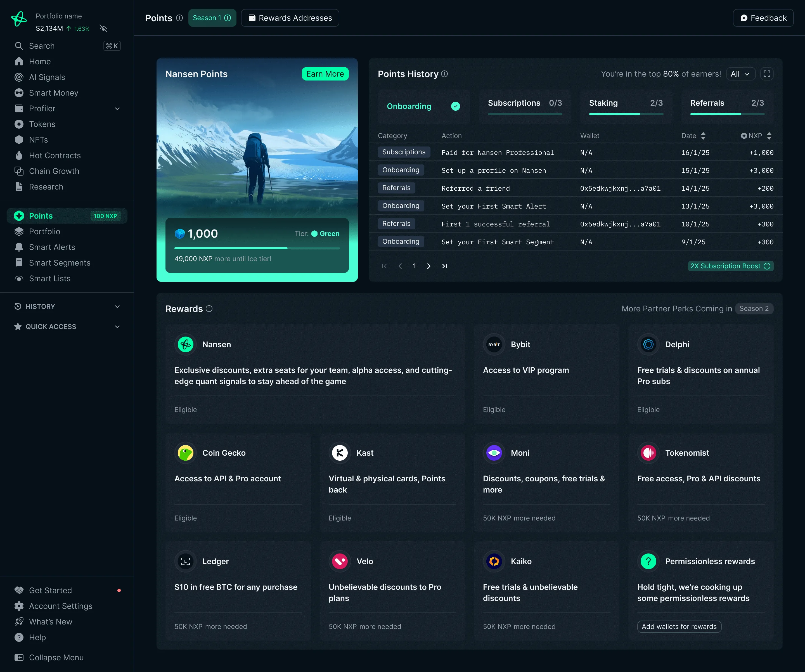The height and width of the screenshot is (672, 805).
Task: Click Points History info icon
Action: (445, 74)
